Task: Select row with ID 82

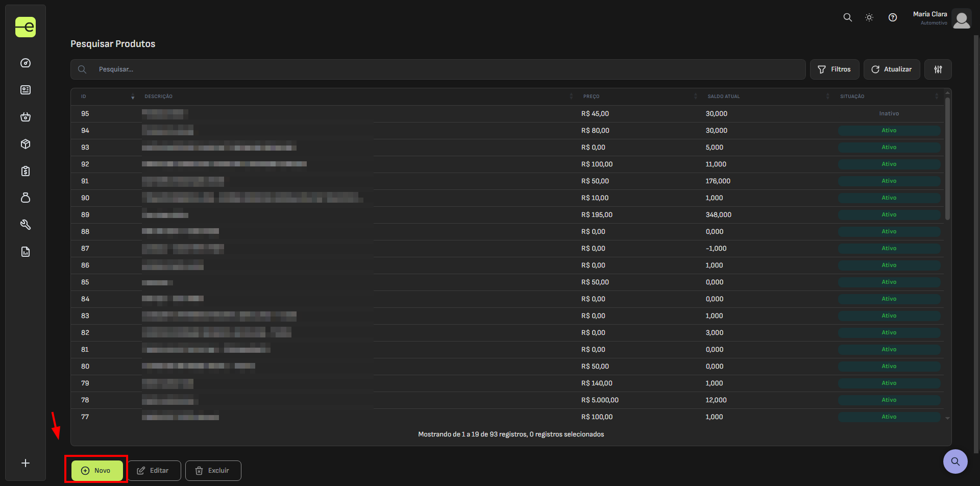Action: (x=507, y=333)
